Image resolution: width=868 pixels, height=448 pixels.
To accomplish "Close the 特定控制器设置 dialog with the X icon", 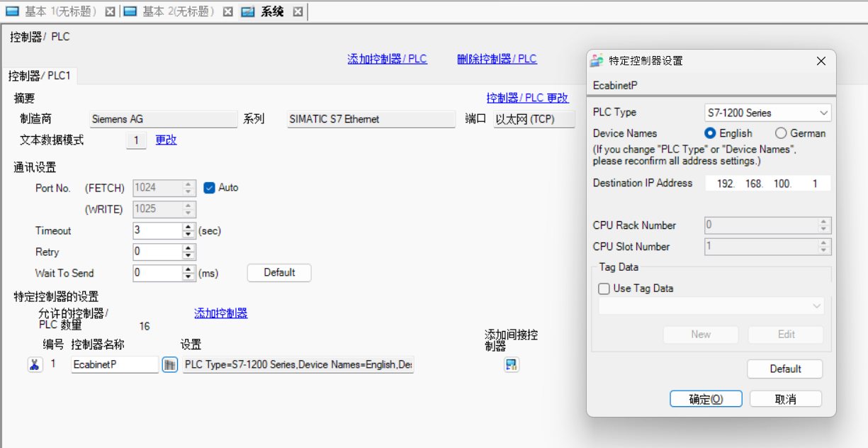I will coord(821,61).
